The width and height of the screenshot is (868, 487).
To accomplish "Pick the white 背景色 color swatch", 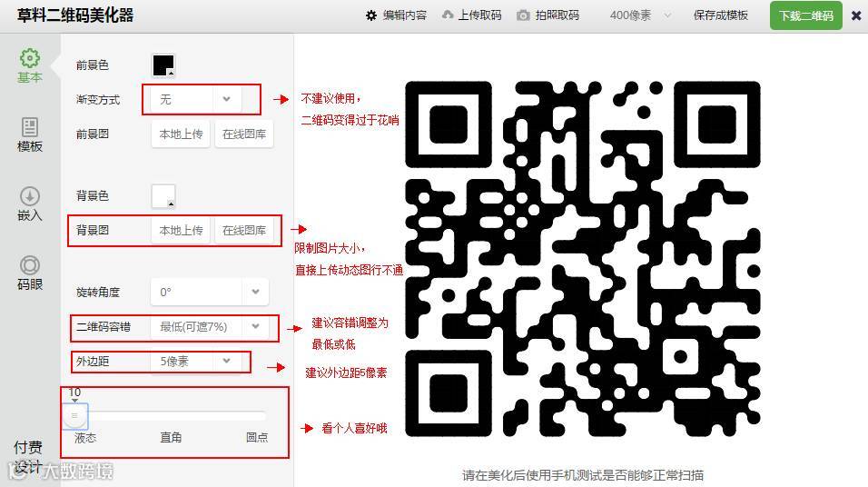I will [x=163, y=196].
